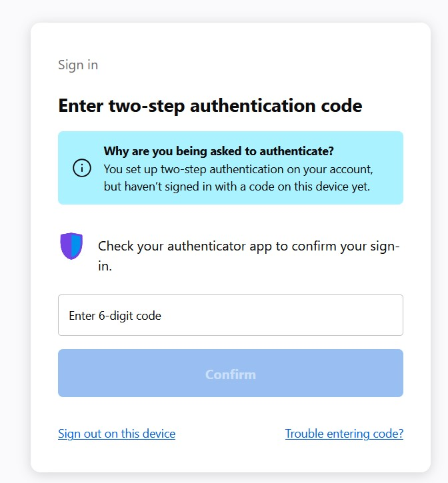Click the 'Enter two-step authentication code' heading

[210, 105]
